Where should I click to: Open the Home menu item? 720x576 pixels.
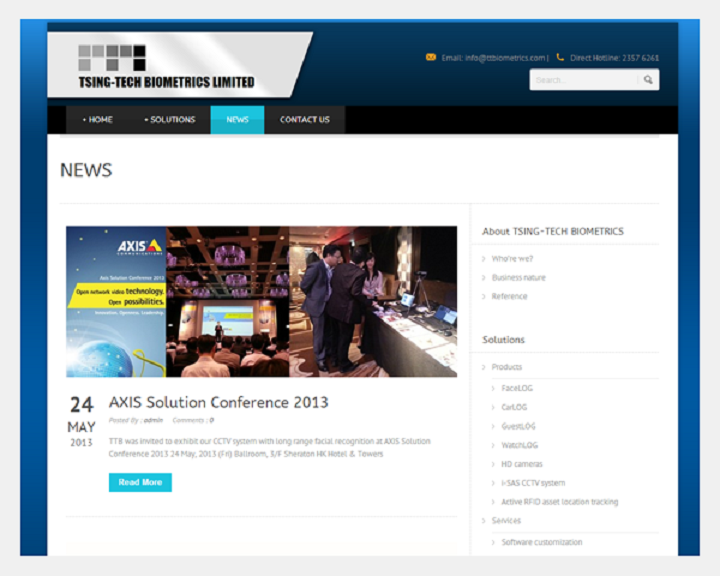98,120
